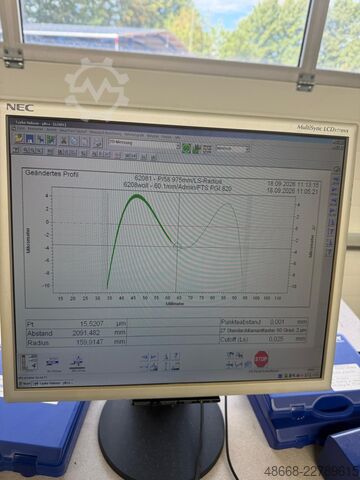Image resolution: width=360 pixels, height=480 pixels.
Task: Click the second green plant-like toolbar icon
Action: coord(197,148)
